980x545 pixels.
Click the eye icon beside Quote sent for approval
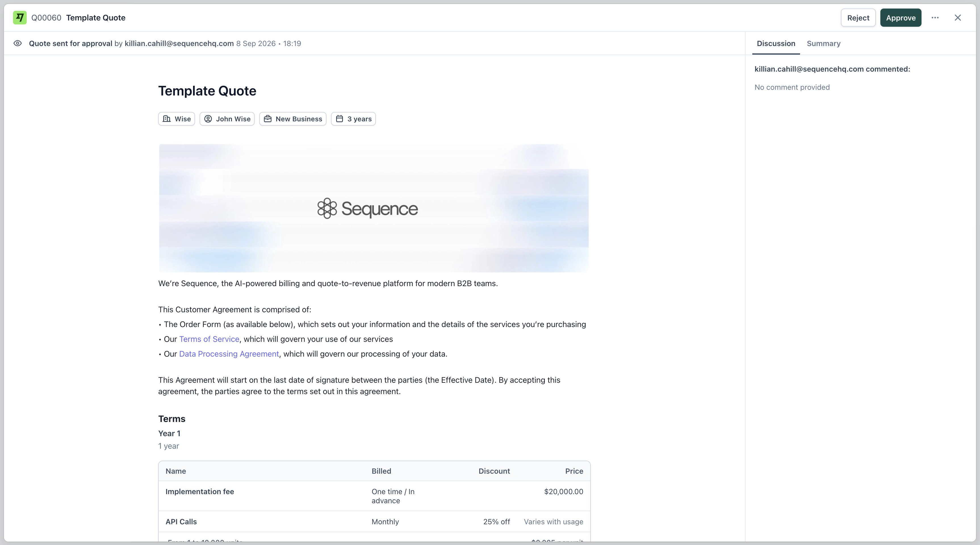(x=18, y=43)
